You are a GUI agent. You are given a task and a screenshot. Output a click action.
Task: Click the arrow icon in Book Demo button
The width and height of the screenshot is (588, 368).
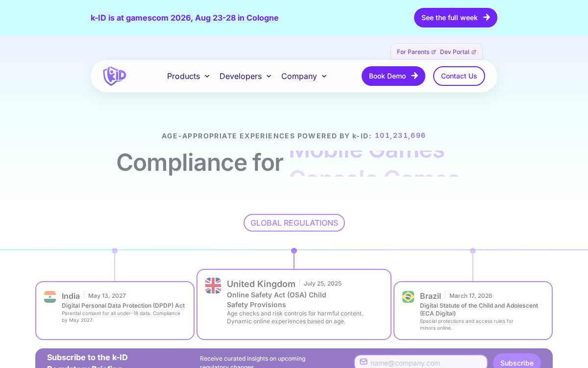[x=415, y=76]
